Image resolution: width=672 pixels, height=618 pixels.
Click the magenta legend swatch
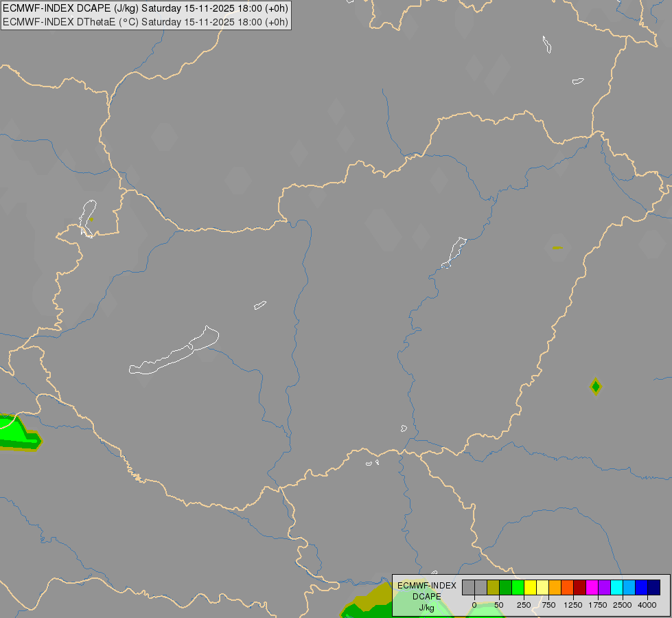(x=592, y=588)
